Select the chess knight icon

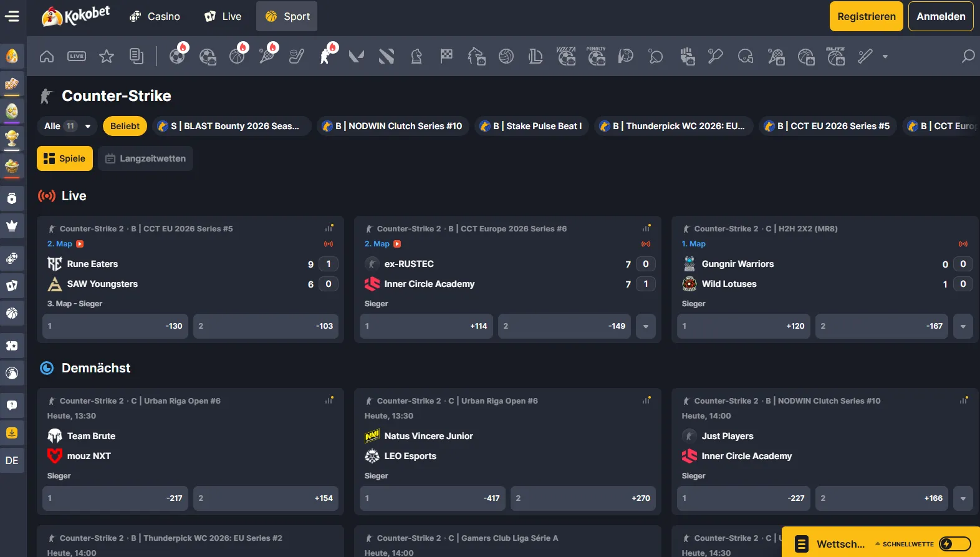[416, 56]
